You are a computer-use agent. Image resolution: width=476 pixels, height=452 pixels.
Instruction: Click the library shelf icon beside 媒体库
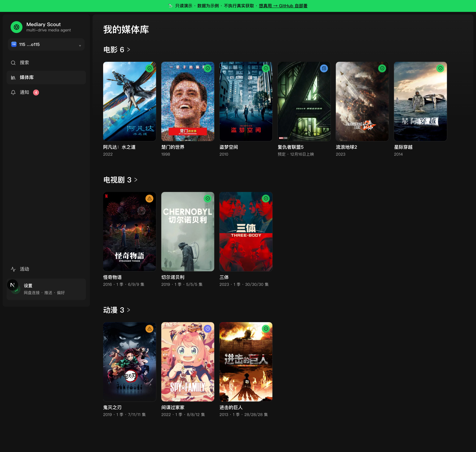click(x=13, y=78)
